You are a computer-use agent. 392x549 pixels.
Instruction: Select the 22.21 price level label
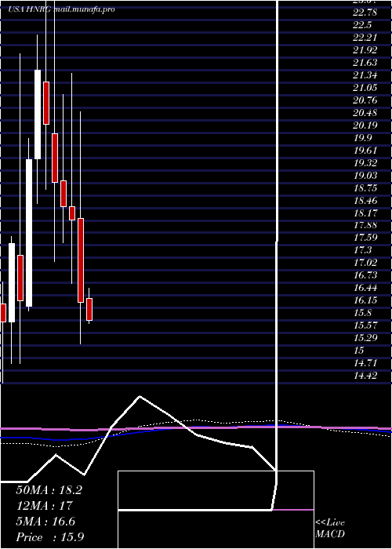tap(365, 38)
